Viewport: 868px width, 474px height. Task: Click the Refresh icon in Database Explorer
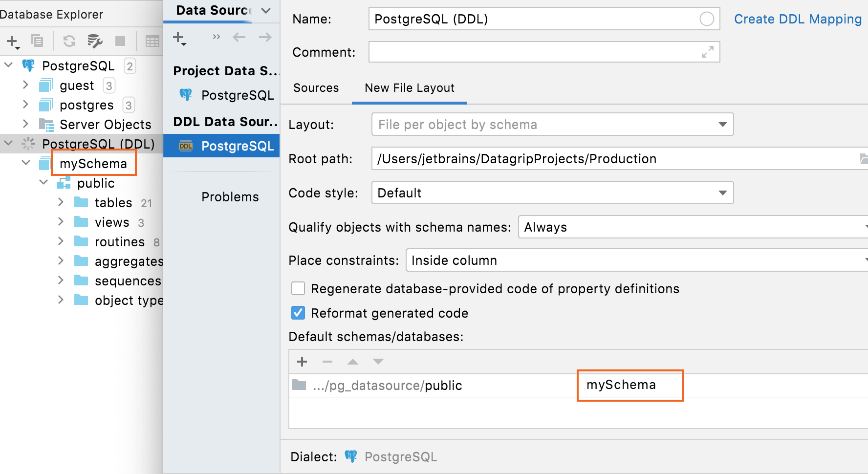(68, 42)
